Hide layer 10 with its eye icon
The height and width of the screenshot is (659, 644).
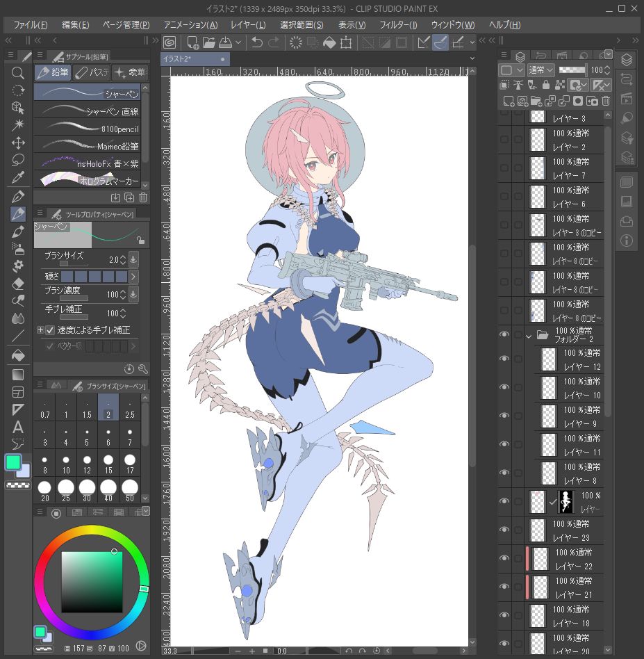coord(504,387)
